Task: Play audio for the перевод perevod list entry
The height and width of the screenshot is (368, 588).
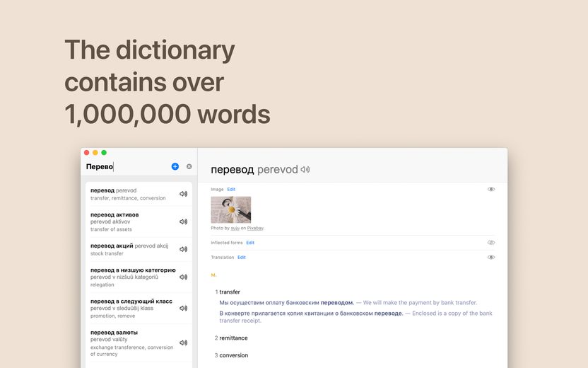Action: [x=183, y=194]
